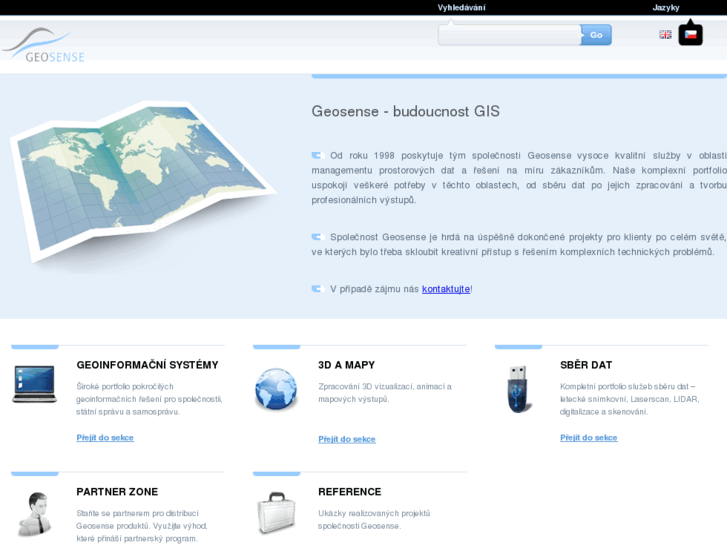Click the PARTNER ZONE heading
The image size is (727, 545).
click(x=117, y=492)
